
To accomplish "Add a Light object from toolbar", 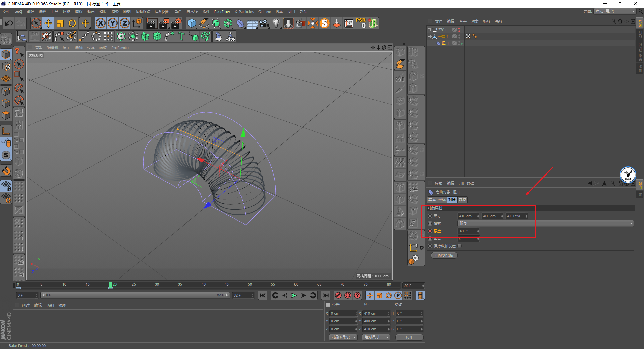I will pyautogui.click(x=276, y=23).
